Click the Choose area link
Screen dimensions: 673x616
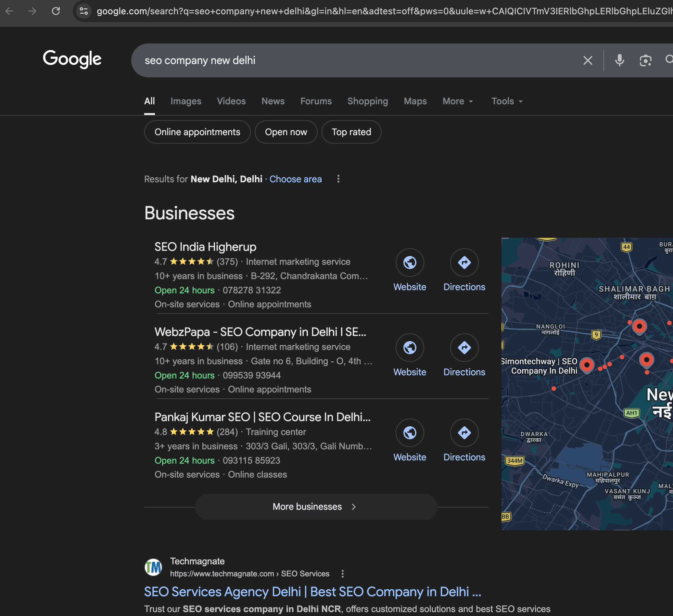click(296, 179)
